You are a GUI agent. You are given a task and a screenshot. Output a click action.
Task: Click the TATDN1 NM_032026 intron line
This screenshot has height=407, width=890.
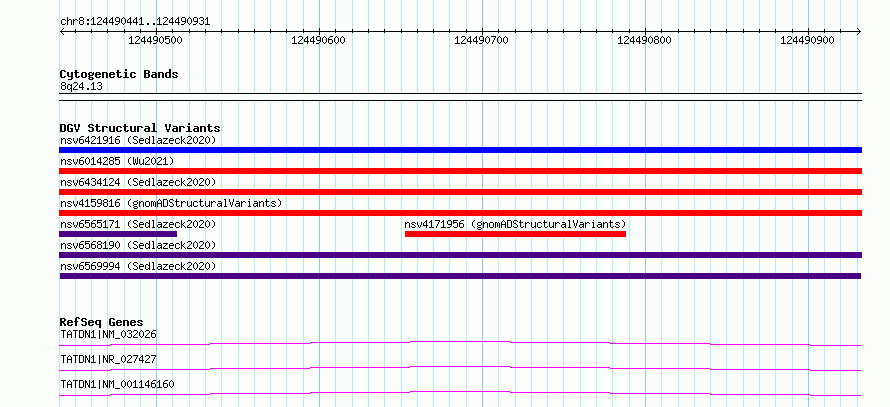(460, 343)
